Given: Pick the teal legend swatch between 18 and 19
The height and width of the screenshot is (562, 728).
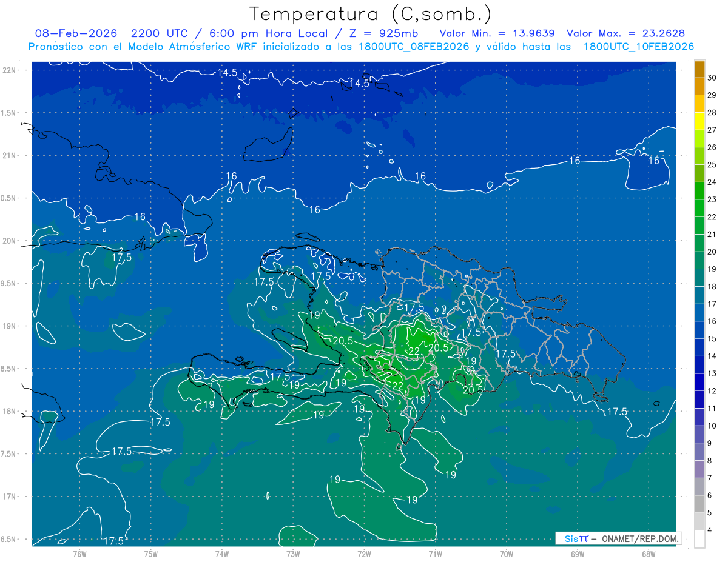Looking at the screenshot, I should point(699,278).
